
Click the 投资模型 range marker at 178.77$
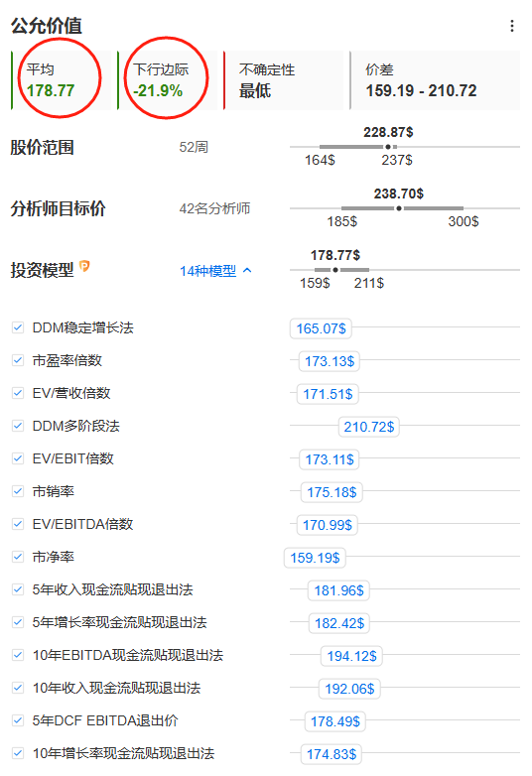(335, 270)
